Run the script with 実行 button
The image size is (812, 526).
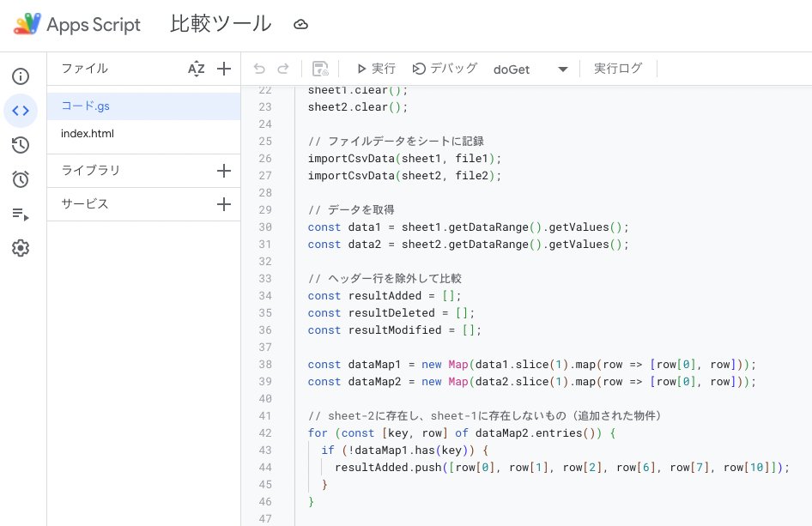point(376,69)
